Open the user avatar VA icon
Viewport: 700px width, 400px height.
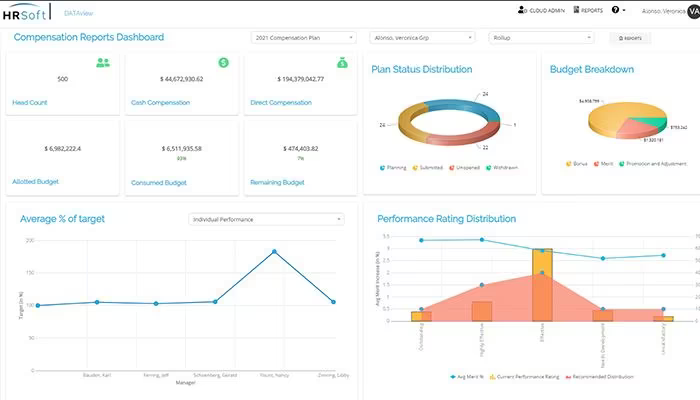pos(694,11)
